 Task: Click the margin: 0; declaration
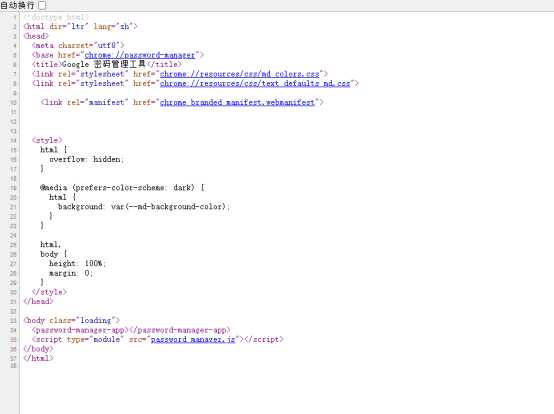click(x=71, y=273)
